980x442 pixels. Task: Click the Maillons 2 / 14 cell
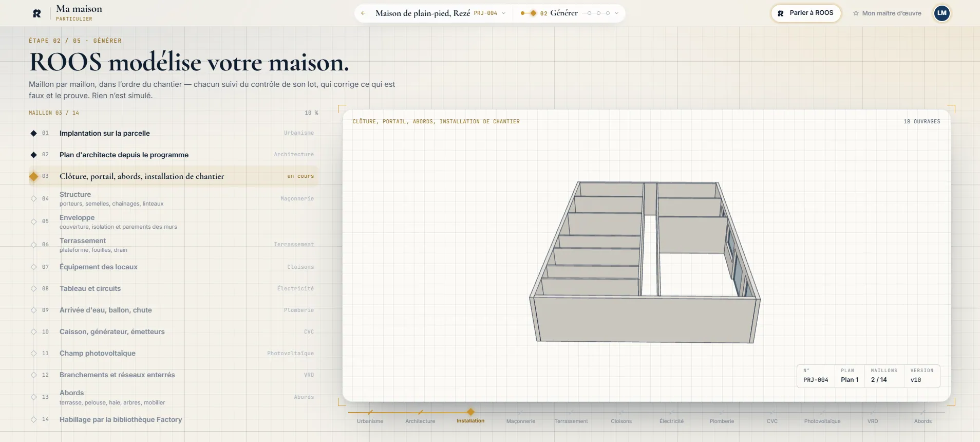(884, 376)
